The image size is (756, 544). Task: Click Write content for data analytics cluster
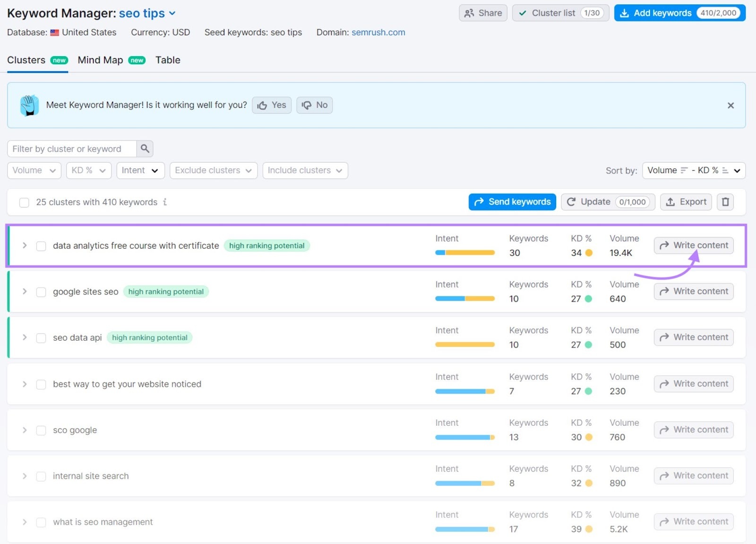(693, 245)
